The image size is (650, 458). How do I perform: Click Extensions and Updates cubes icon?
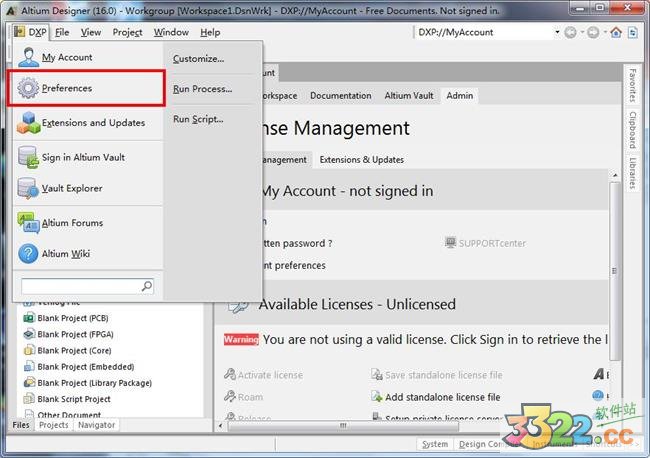click(x=28, y=123)
